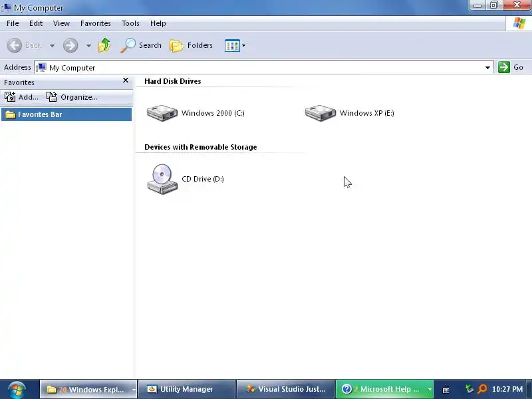Screen dimensions: 532x399
Task: Click the My Computer title bar icon
Action: coord(6,7)
